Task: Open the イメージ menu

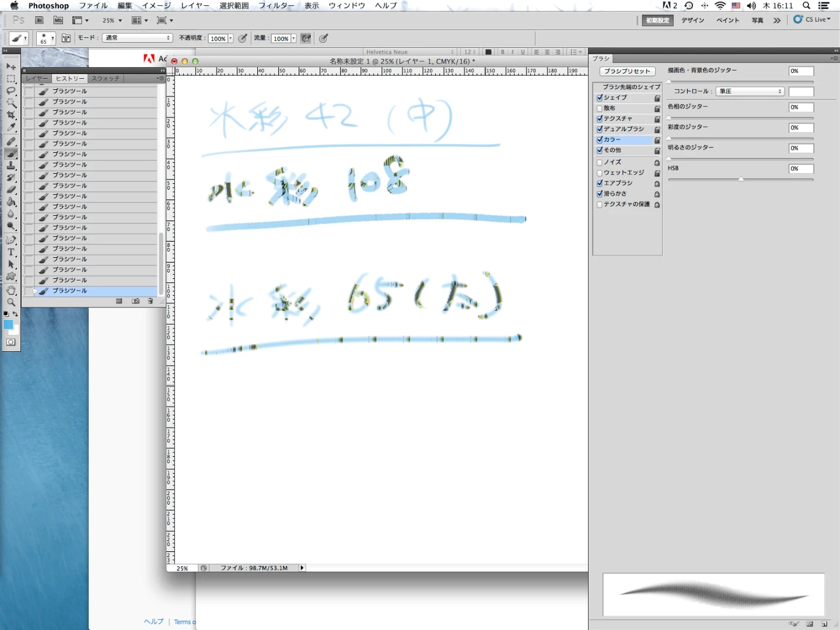Action: (x=156, y=6)
